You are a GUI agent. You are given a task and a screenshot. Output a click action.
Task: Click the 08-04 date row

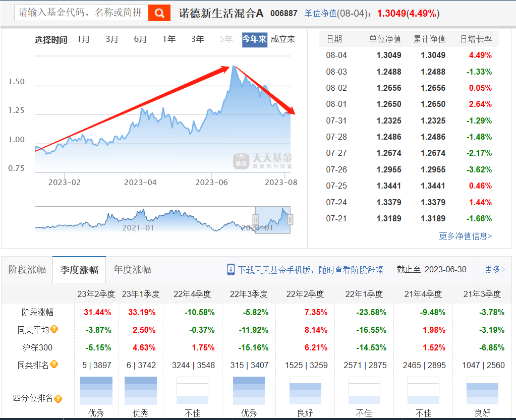click(x=409, y=55)
